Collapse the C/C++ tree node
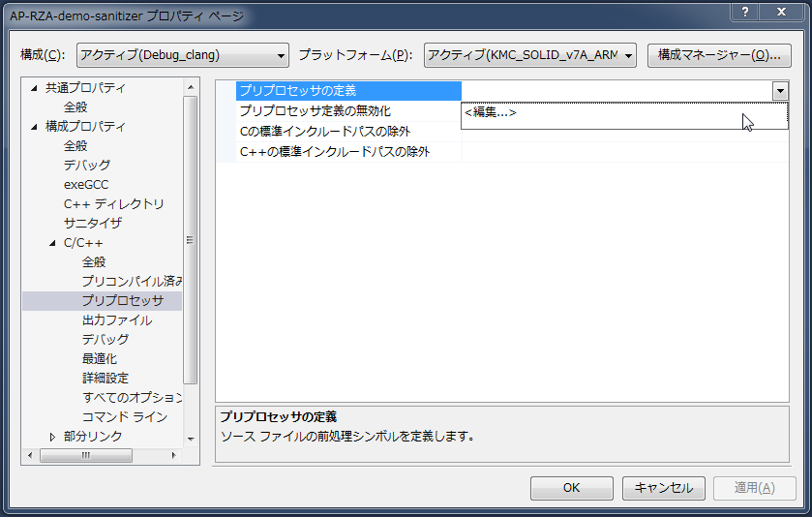Viewport: 812px width, 517px height. [53, 243]
